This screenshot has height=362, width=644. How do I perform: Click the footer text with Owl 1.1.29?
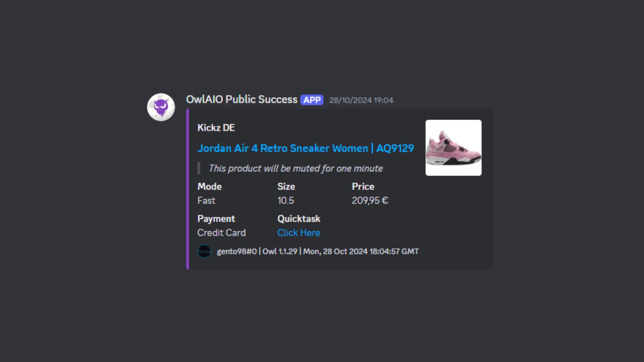point(318,251)
